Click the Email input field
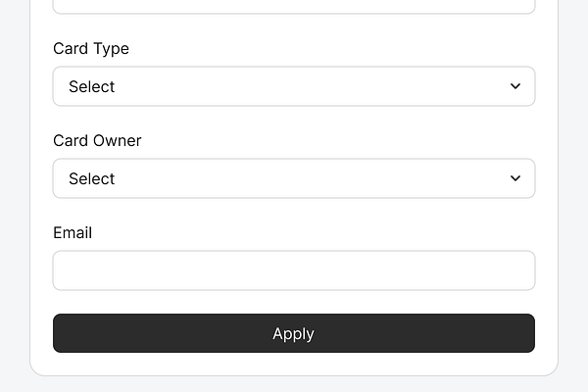The width and height of the screenshot is (588, 392). pyautogui.click(x=293, y=270)
